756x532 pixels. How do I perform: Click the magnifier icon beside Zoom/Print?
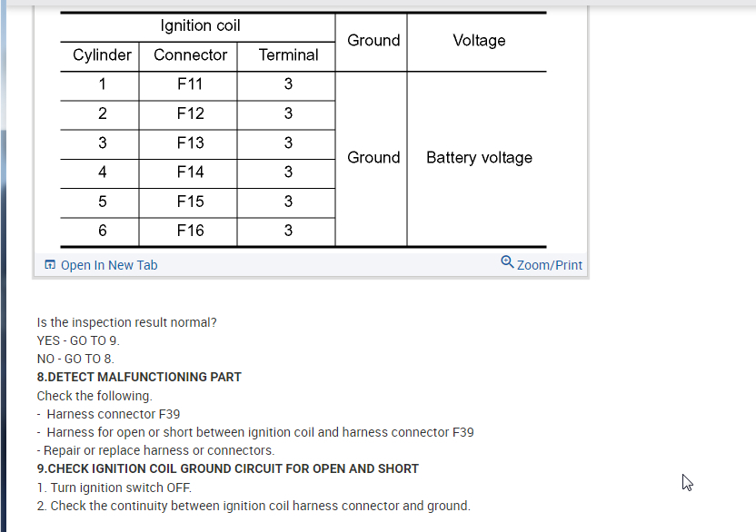[507, 261]
